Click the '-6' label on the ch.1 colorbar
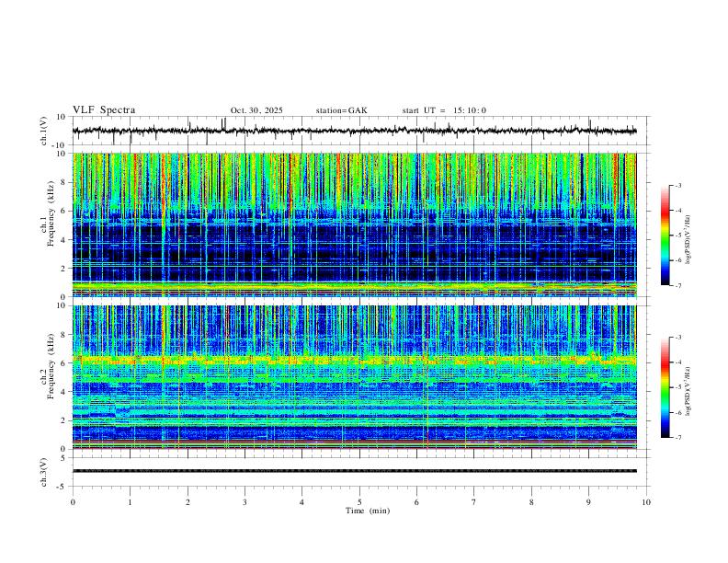728x563 pixels. click(678, 260)
